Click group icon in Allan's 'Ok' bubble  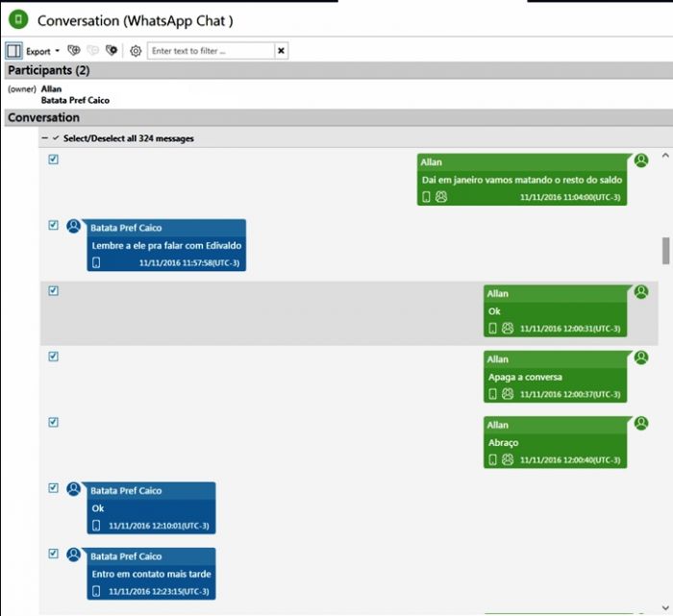508,328
